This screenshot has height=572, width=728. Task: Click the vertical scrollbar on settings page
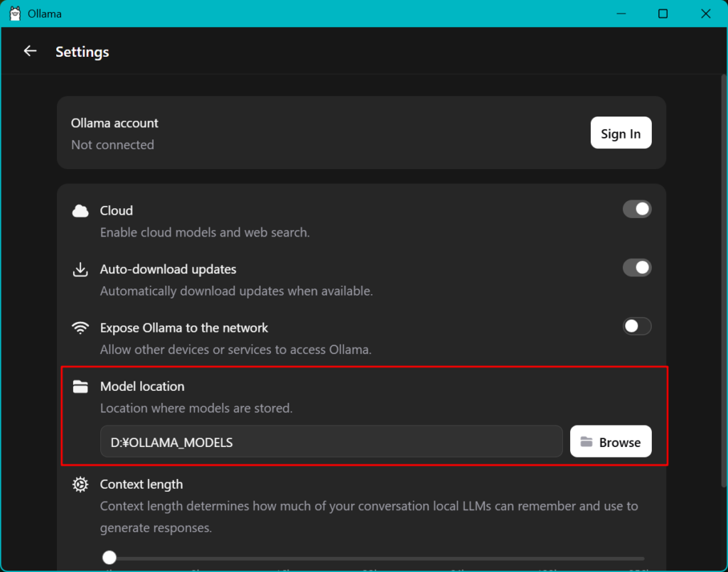724,281
